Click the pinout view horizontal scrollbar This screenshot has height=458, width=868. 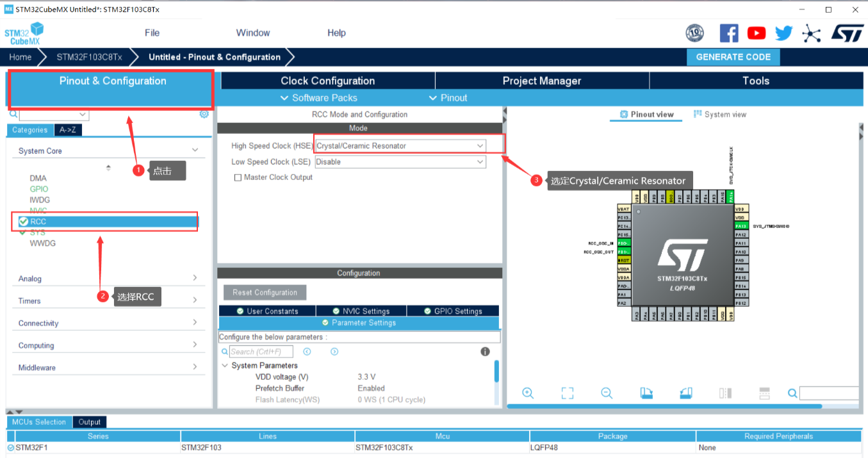[x=664, y=406]
